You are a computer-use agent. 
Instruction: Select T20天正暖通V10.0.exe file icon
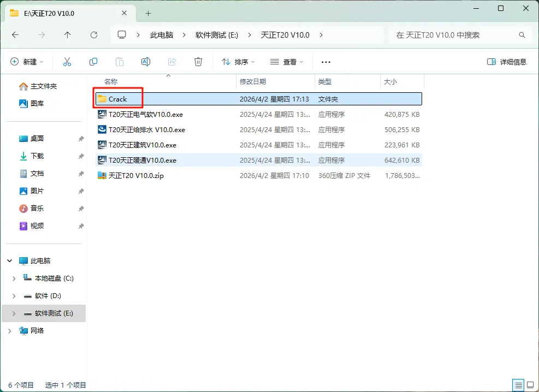coord(102,160)
